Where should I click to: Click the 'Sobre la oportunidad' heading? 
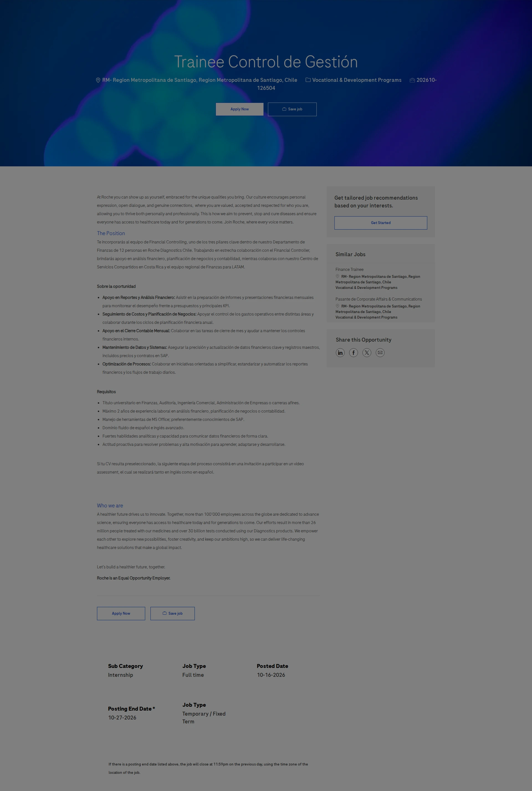point(116,286)
